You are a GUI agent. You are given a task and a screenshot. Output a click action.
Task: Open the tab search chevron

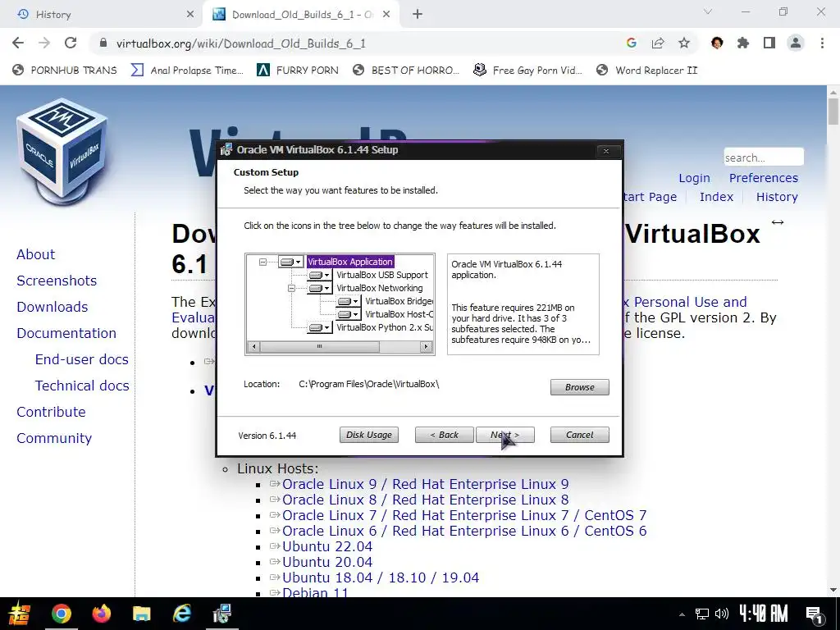(708, 11)
